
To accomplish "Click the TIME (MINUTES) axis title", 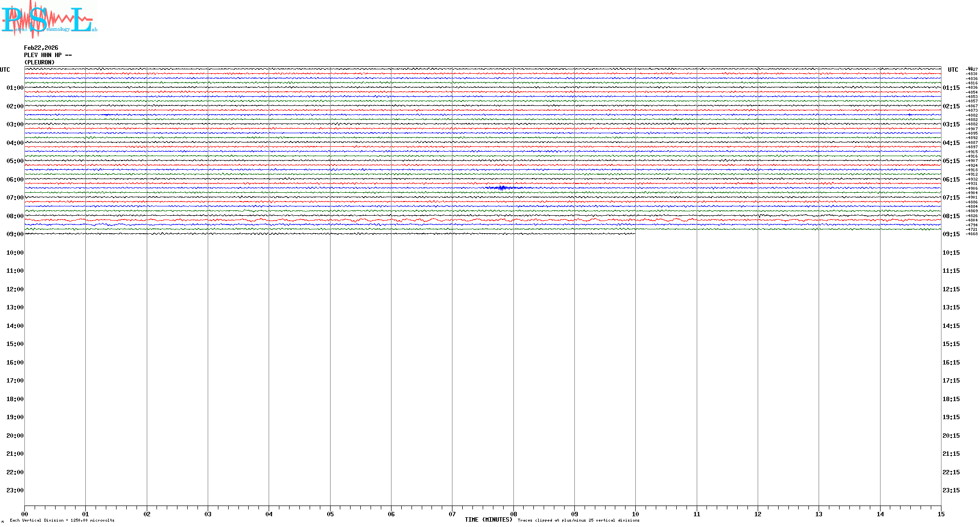I will [x=488, y=520].
